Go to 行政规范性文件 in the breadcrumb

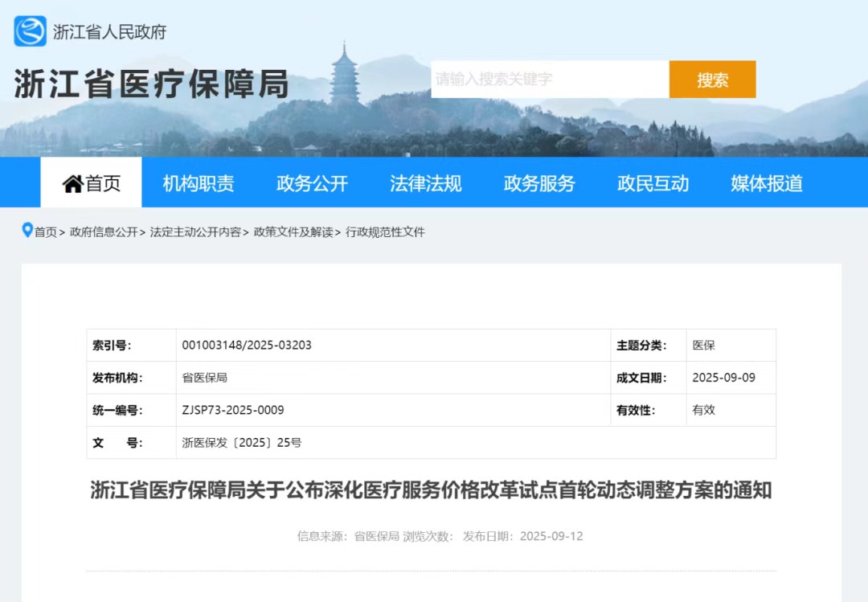pyautogui.click(x=385, y=232)
